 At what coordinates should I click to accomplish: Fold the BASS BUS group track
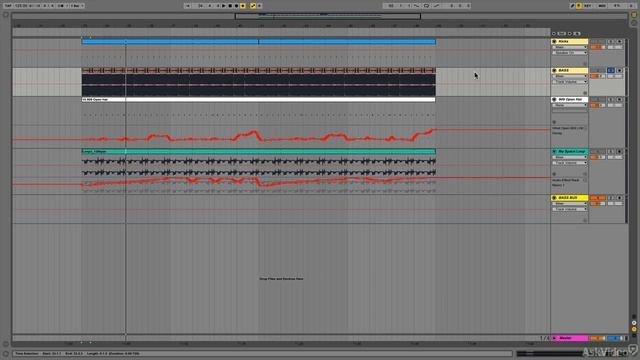pos(554,198)
